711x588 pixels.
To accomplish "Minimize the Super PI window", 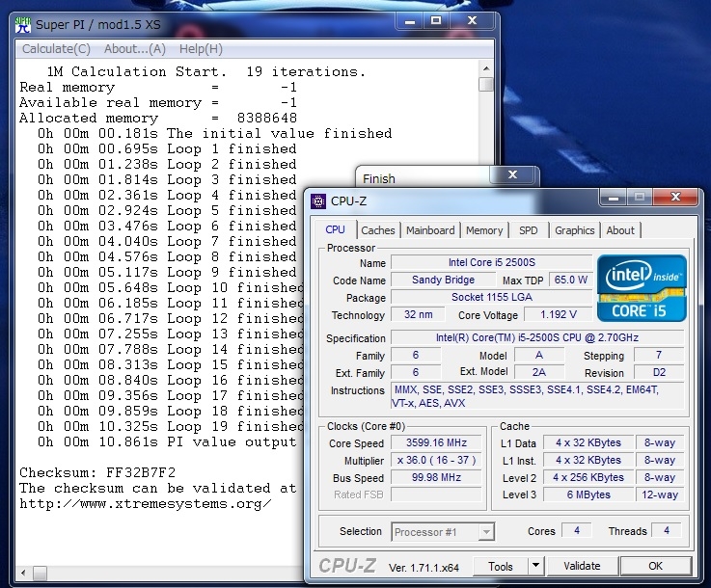I will coord(410,21).
